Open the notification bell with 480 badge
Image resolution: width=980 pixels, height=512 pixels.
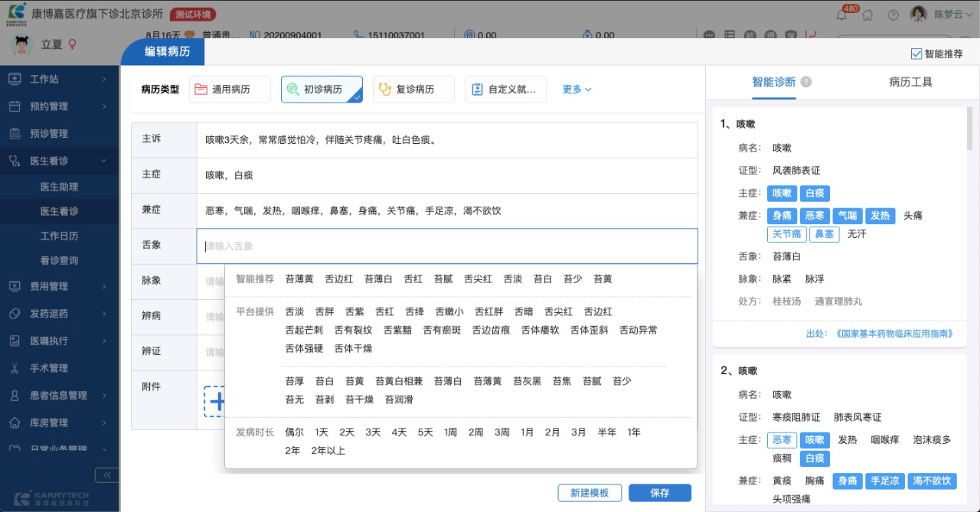point(841,15)
